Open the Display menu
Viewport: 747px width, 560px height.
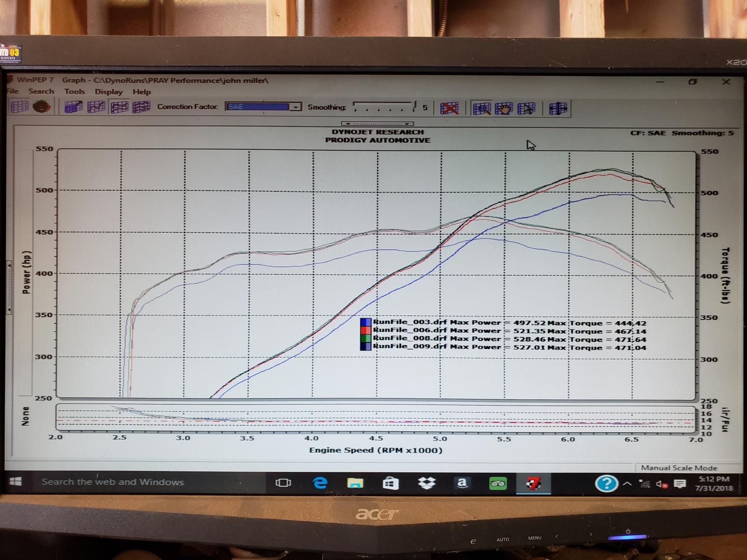pos(109,92)
